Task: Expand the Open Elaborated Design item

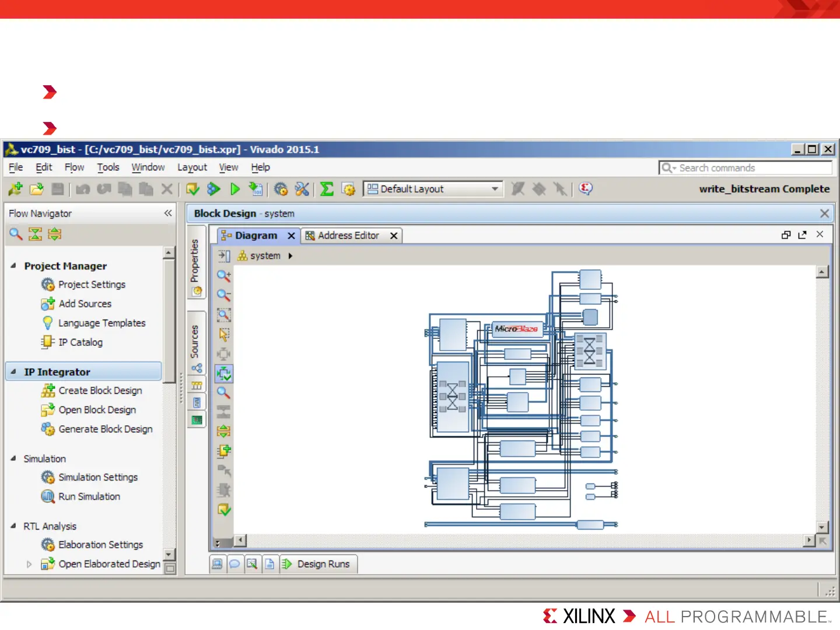Action: (29, 564)
